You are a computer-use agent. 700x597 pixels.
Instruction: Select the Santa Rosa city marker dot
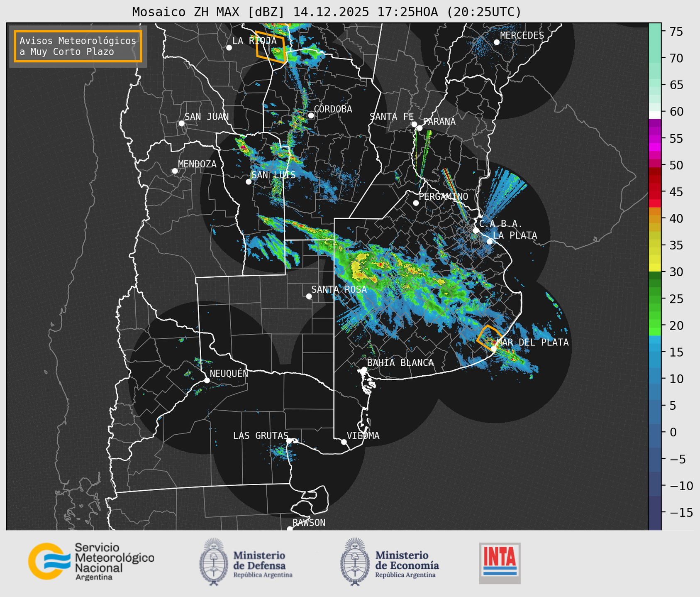click(x=309, y=296)
